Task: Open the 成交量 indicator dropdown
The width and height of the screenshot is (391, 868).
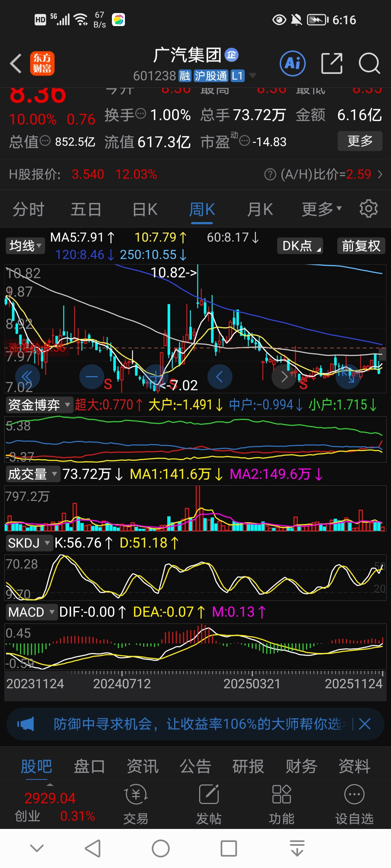Action: [33, 474]
